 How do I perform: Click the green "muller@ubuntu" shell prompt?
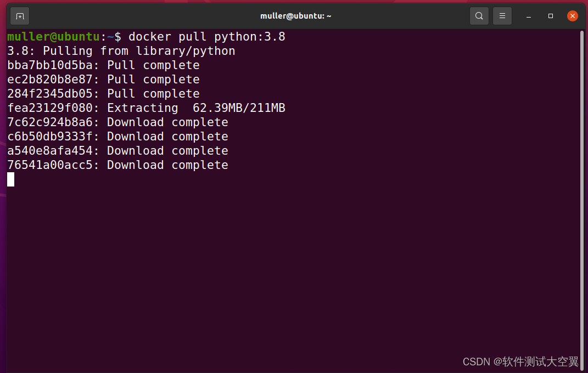pyautogui.click(x=53, y=37)
